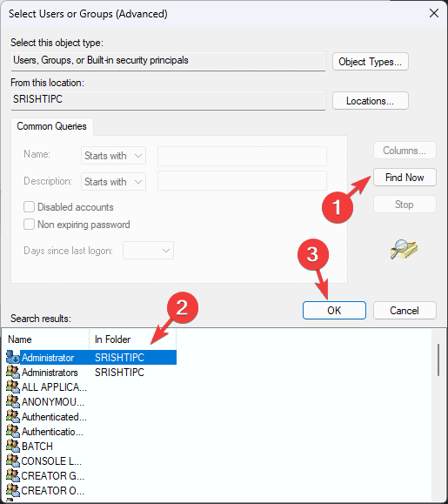Select the Administrator row name text
Viewport: 448px width, 504px height.
tap(48, 358)
